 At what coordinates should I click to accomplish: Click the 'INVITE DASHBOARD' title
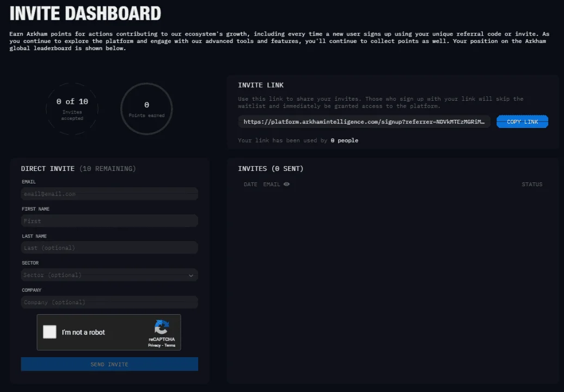(x=85, y=13)
